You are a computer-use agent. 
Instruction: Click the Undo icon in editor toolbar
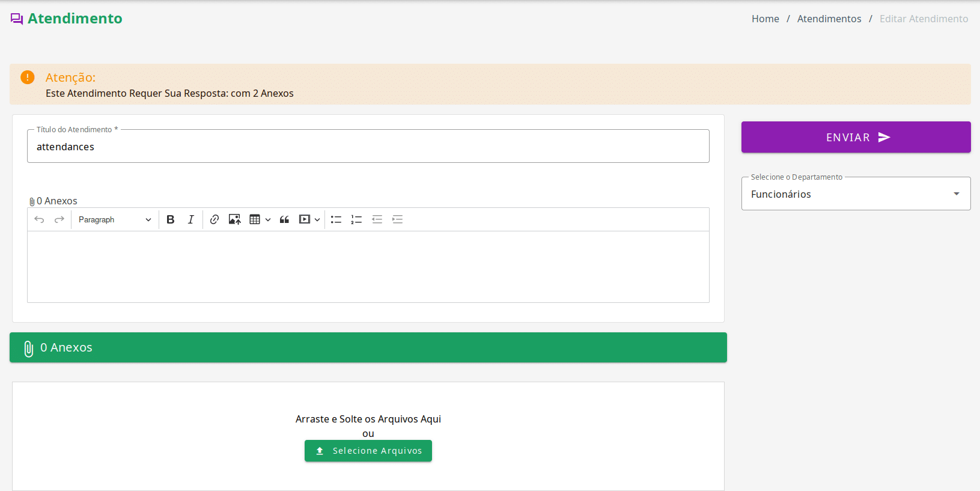point(39,219)
